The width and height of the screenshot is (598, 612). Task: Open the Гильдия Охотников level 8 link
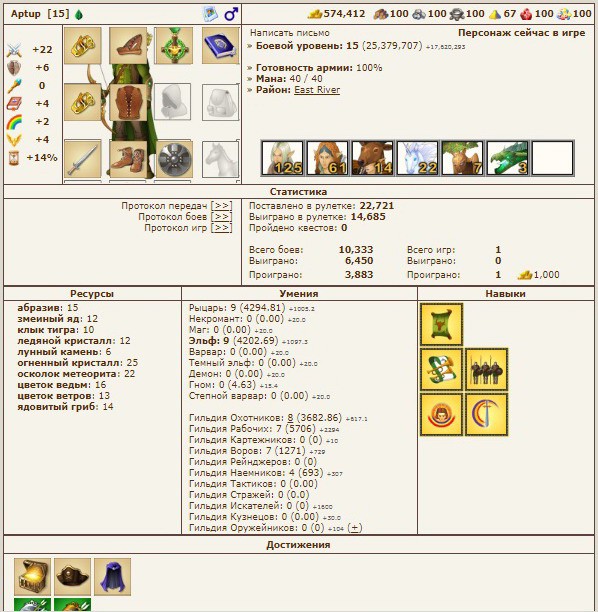click(290, 418)
